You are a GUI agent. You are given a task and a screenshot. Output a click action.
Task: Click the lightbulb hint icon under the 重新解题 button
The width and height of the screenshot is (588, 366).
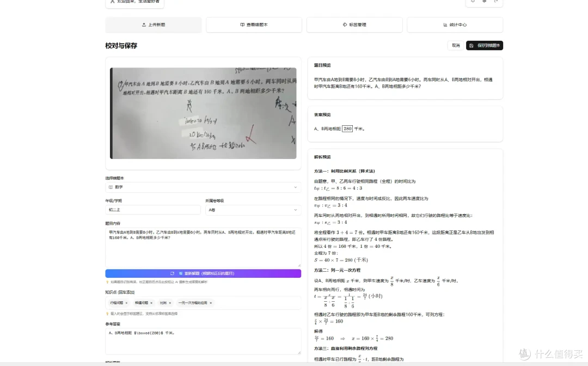(107, 282)
